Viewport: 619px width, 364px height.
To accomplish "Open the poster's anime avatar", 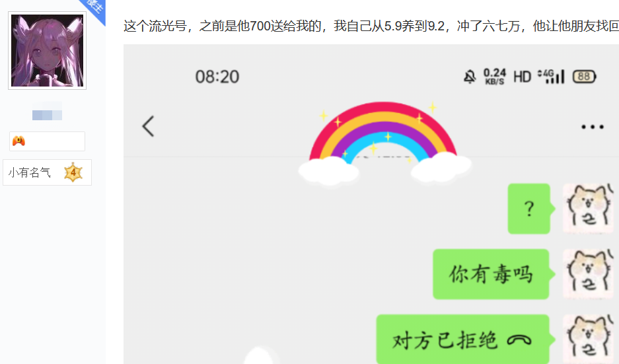I will point(48,50).
